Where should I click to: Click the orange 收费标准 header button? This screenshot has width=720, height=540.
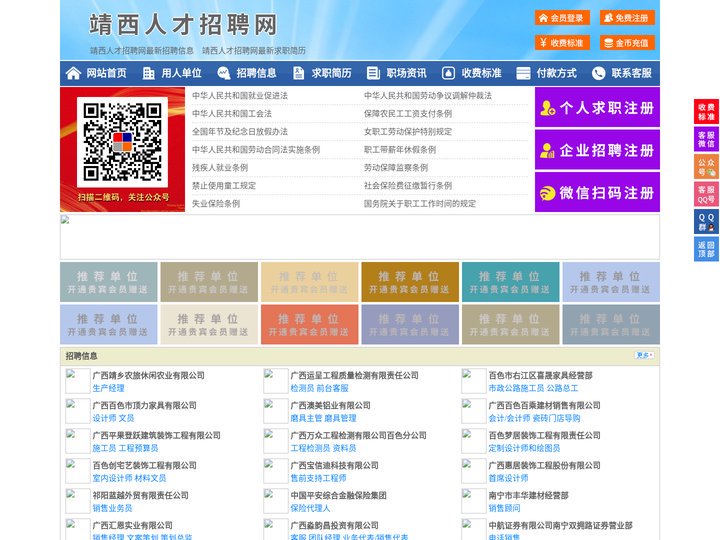562,43
